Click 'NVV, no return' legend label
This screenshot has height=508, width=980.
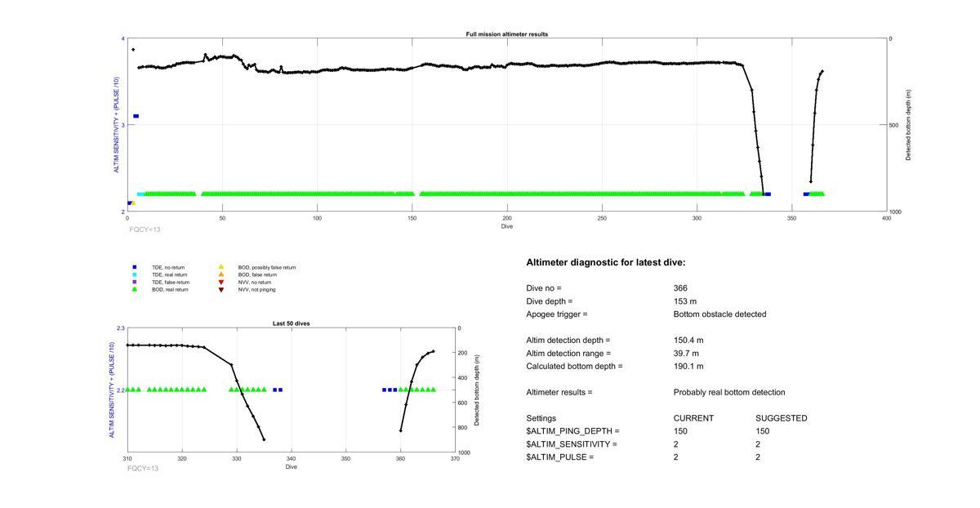click(x=254, y=282)
